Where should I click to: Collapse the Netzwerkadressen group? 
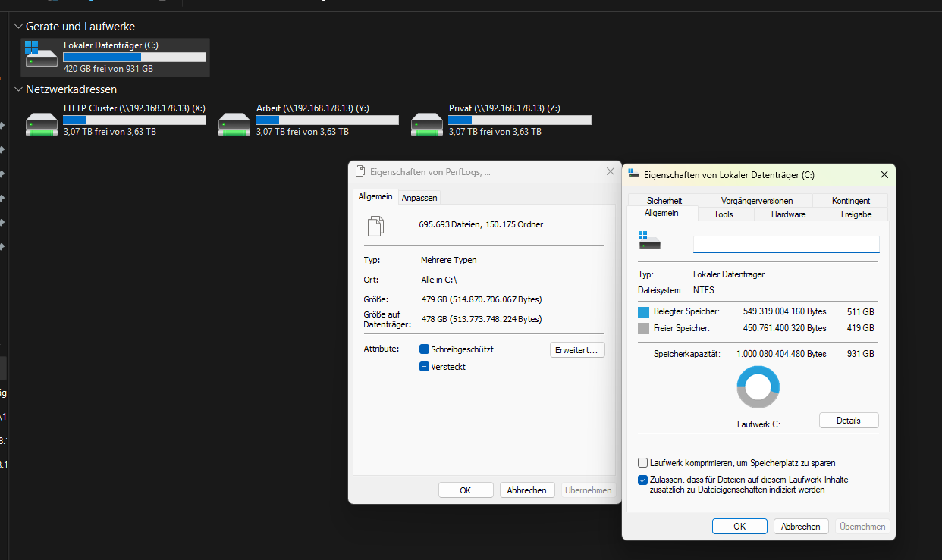click(18, 89)
